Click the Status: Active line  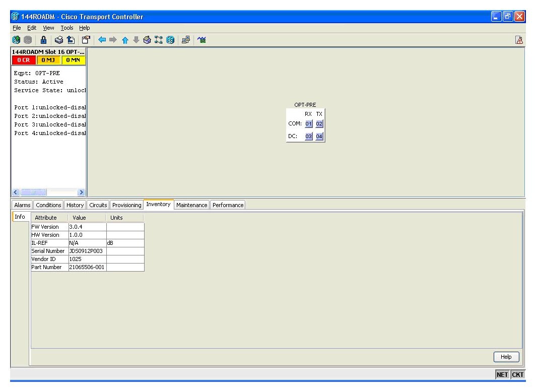(x=39, y=82)
